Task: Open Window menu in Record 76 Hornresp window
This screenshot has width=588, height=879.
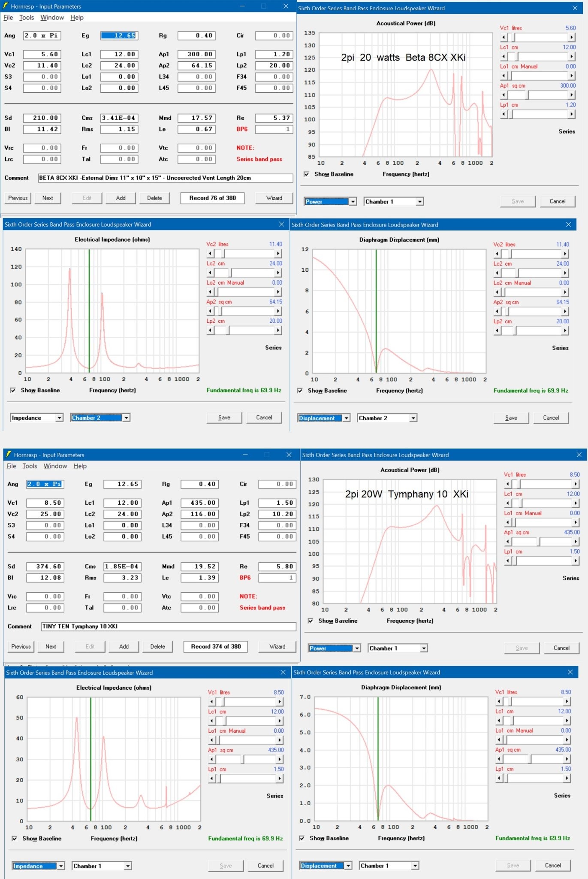Action: point(52,18)
